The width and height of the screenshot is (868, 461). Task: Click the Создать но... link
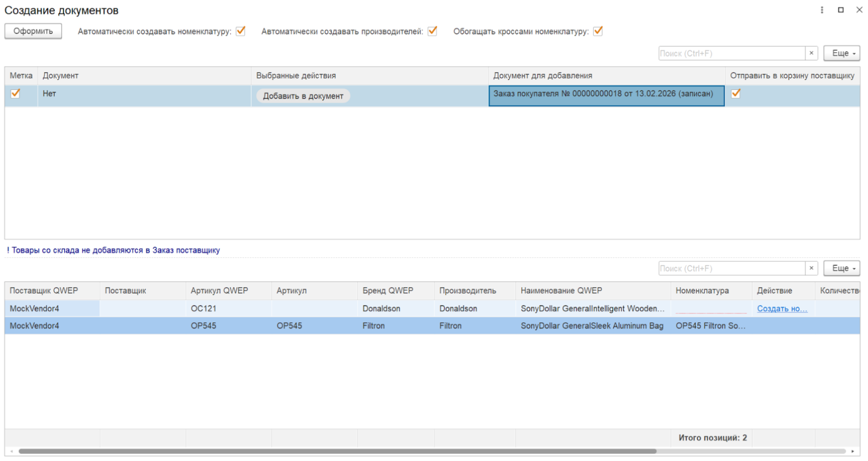(781, 309)
